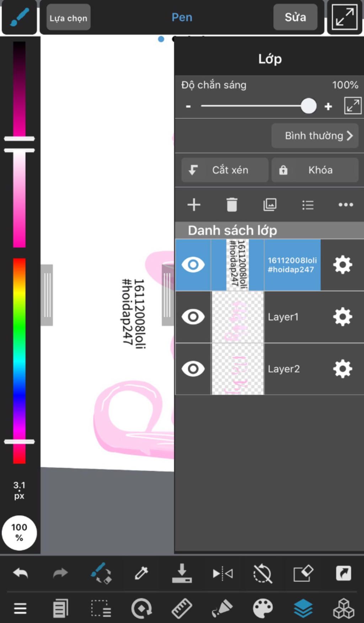Viewport: 364px width, 623px height.
Task: Tap the Sửa button
Action: click(x=295, y=17)
